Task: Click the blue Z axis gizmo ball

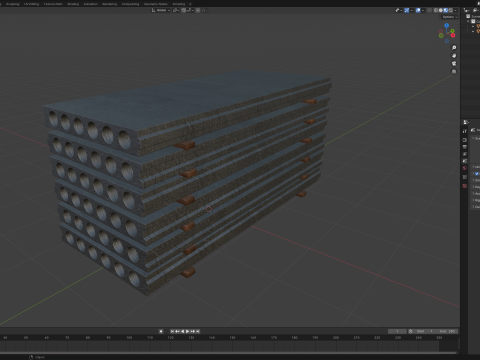Action: pos(447,25)
